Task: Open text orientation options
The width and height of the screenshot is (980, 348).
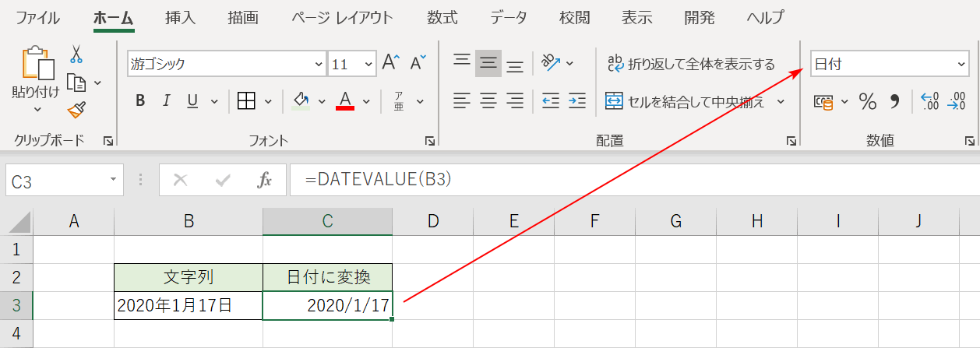Action: 551,62
